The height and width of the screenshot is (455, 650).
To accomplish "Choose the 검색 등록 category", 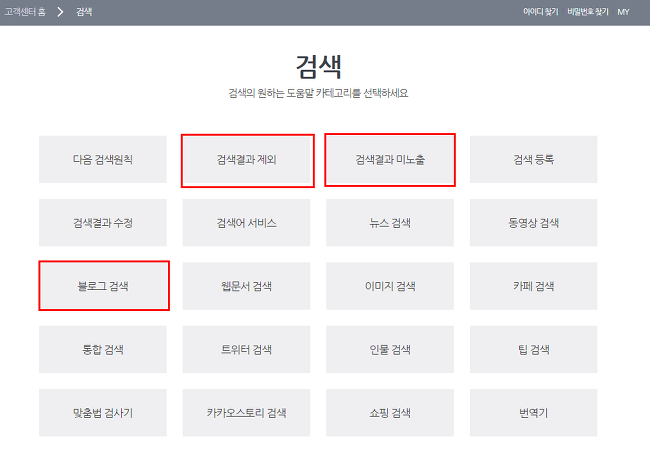I will click(x=534, y=160).
